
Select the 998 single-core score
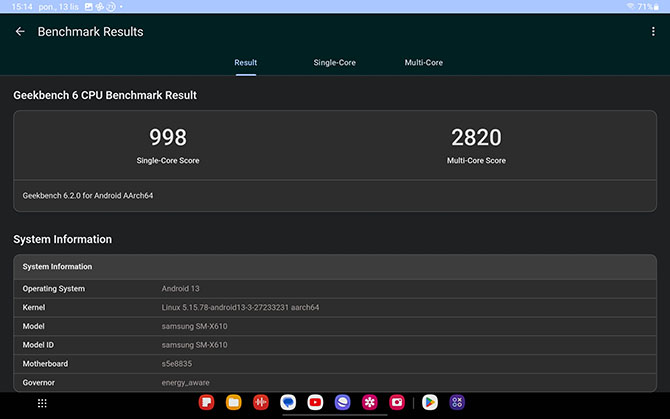[x=168, y=137]
